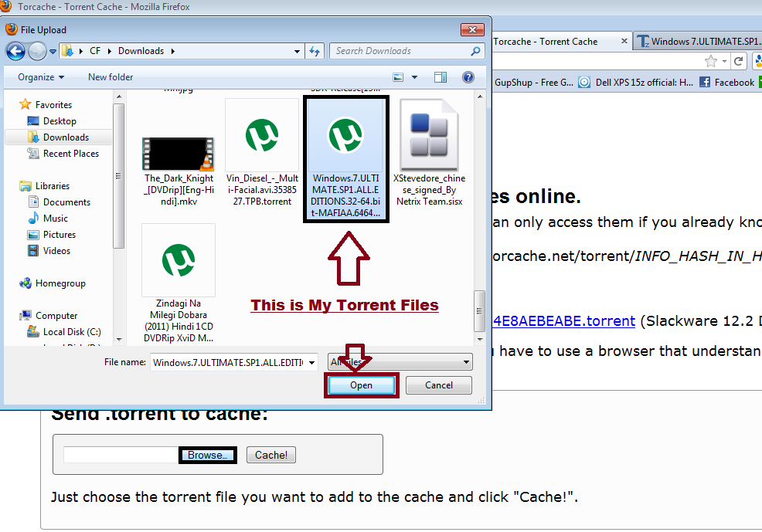
Task: Select XStevedore_chinese_signed sisx file
Action: (429, 153)
